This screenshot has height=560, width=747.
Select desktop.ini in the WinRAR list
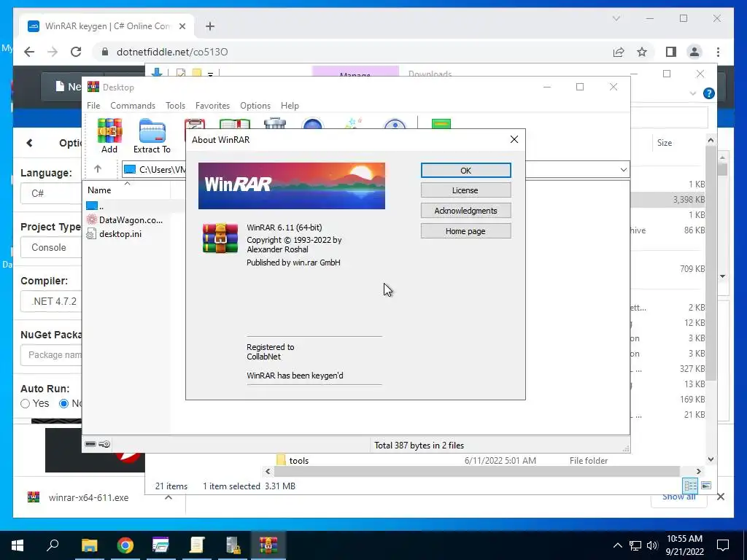[x=115, y=234]
